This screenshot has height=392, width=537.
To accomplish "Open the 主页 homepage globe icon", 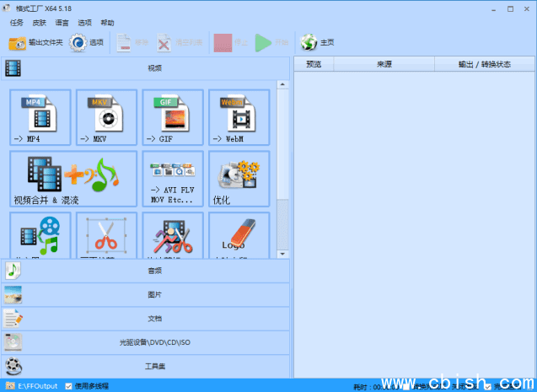I will pyautogui.click(x=309, y=43).
